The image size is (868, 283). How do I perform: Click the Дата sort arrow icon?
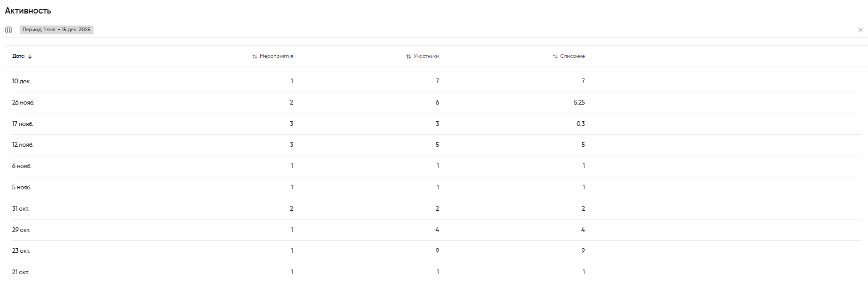click(30, 57)
